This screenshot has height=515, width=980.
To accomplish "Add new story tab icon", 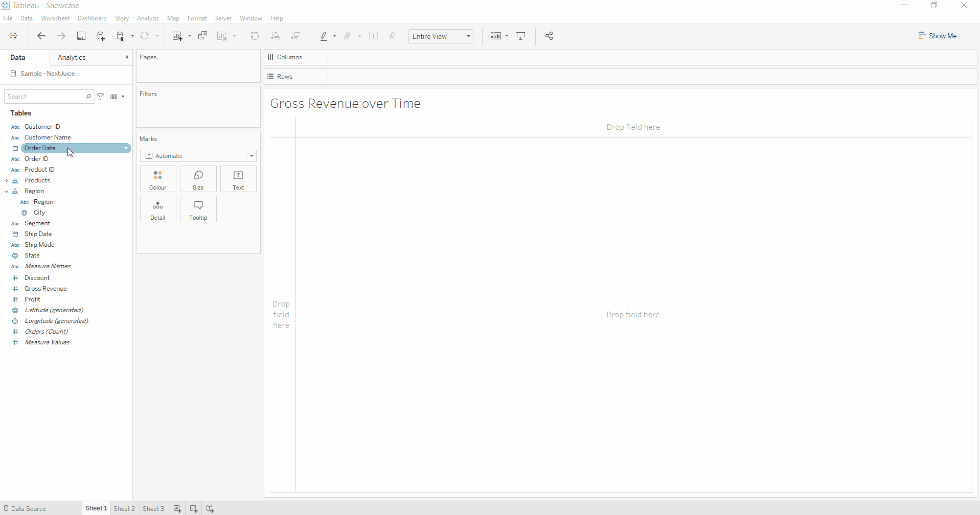I will [210, 508].
